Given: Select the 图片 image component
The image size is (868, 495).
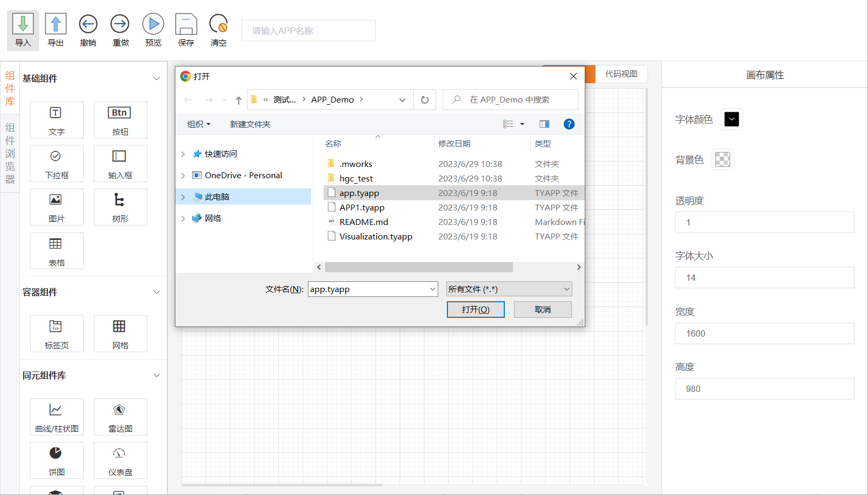Looking at the screenshot, I should (57, 207).
